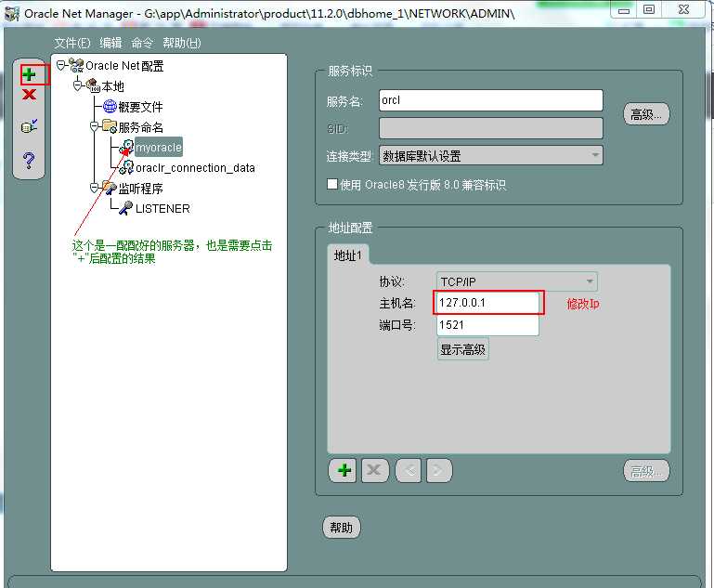Click the next address right arrow button
The width and height of the screenshot is (714, 588).
click(x=439, y=470)
